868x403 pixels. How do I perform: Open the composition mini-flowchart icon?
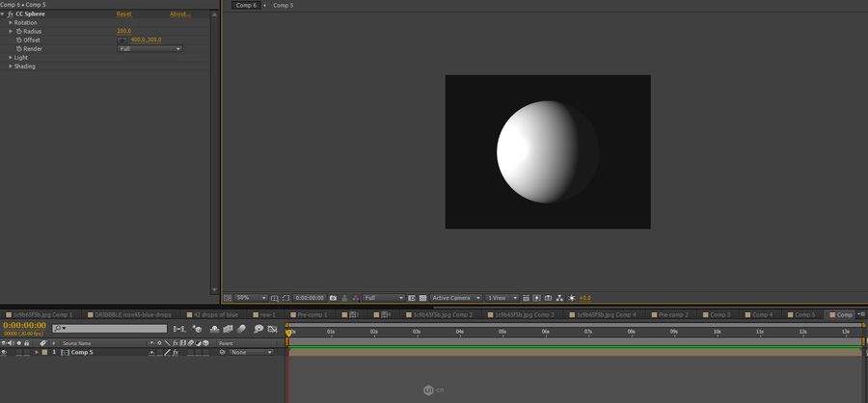(x=178, y=329)
